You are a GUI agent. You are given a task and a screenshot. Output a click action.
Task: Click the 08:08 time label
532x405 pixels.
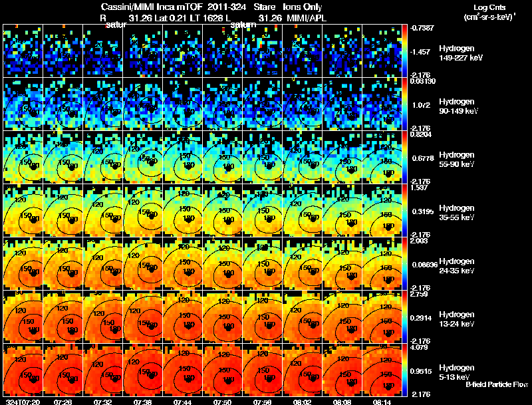point(342,402)
